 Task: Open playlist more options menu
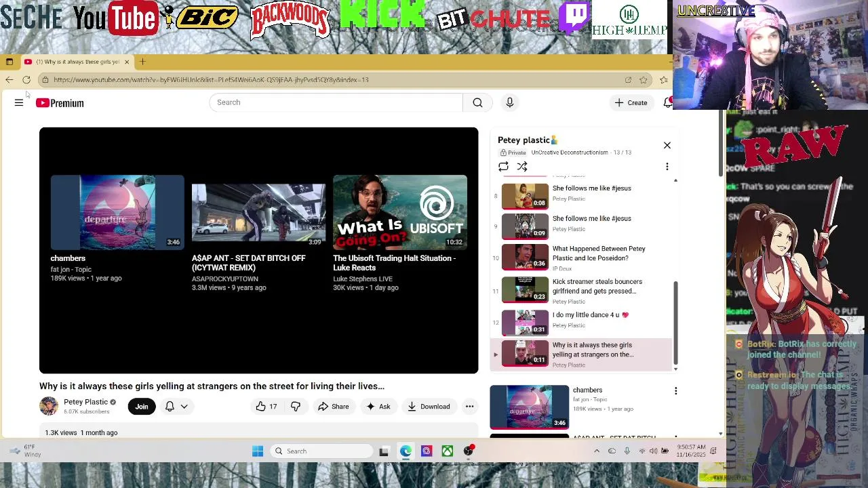click(x=667, y=167)
